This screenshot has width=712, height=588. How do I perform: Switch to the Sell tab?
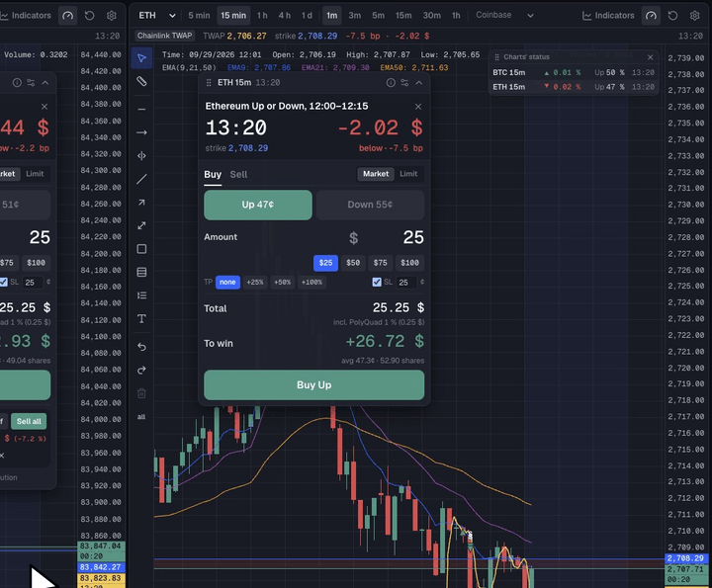[238, 174]
